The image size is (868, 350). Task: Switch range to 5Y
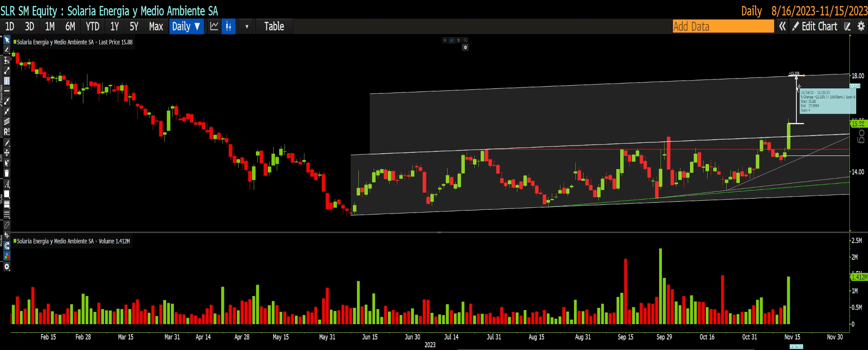click(134, 26)
